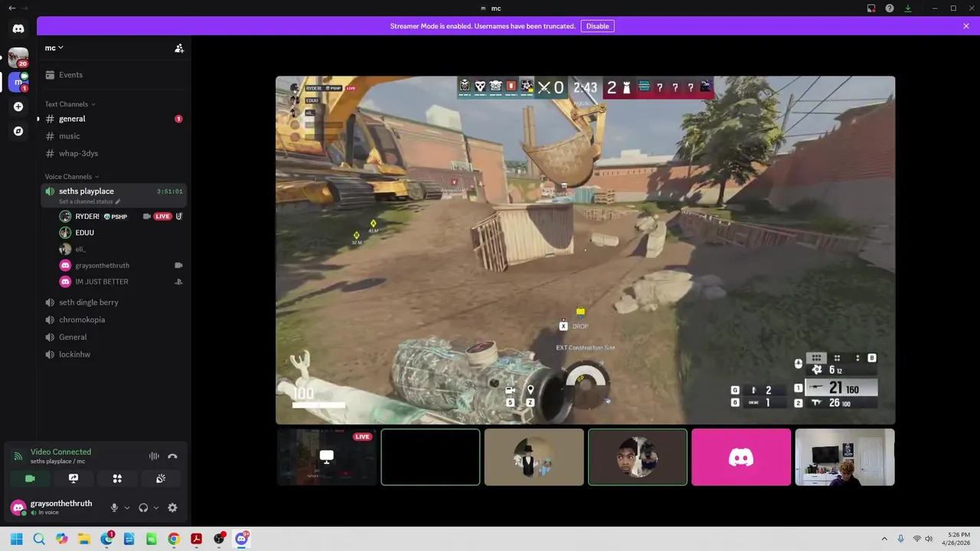Open the Activities launcher button
This screenshot has width=980, height=551.
[117, 478]
